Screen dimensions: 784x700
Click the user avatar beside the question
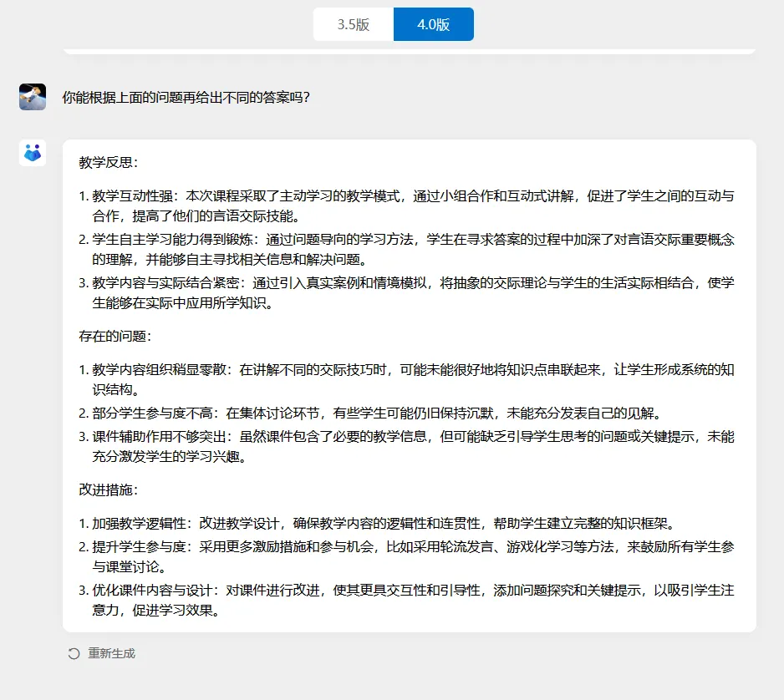[x=33, y=97]
